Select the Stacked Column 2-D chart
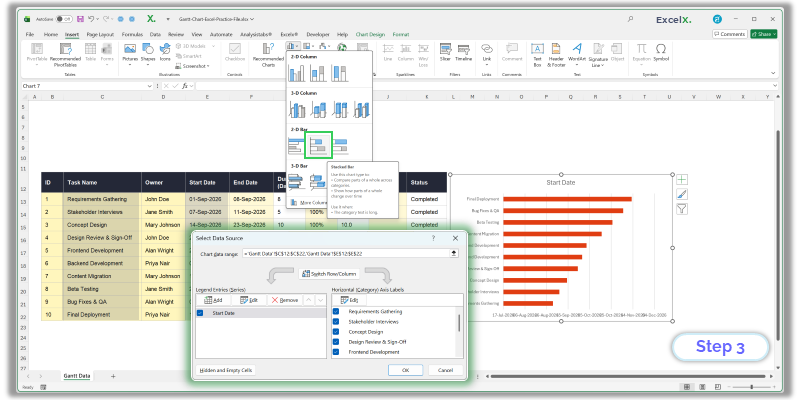The width and height of the screenshot is (800, 400). [318, 73]
